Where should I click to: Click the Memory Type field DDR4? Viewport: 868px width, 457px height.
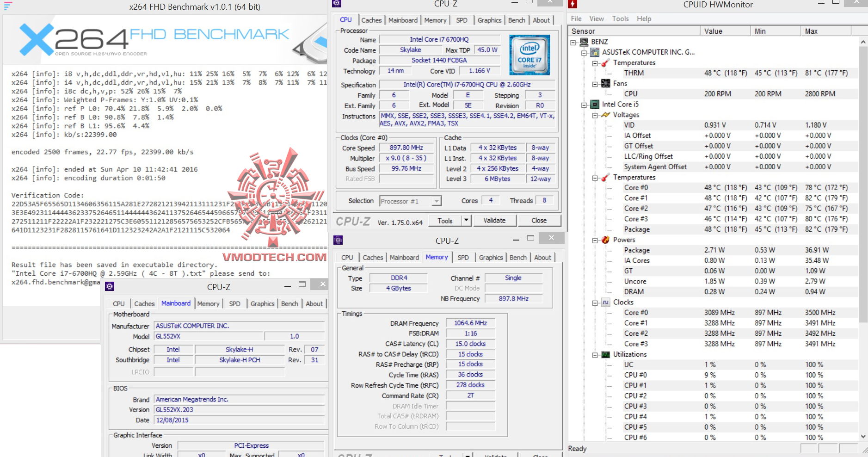pos(399,278)
